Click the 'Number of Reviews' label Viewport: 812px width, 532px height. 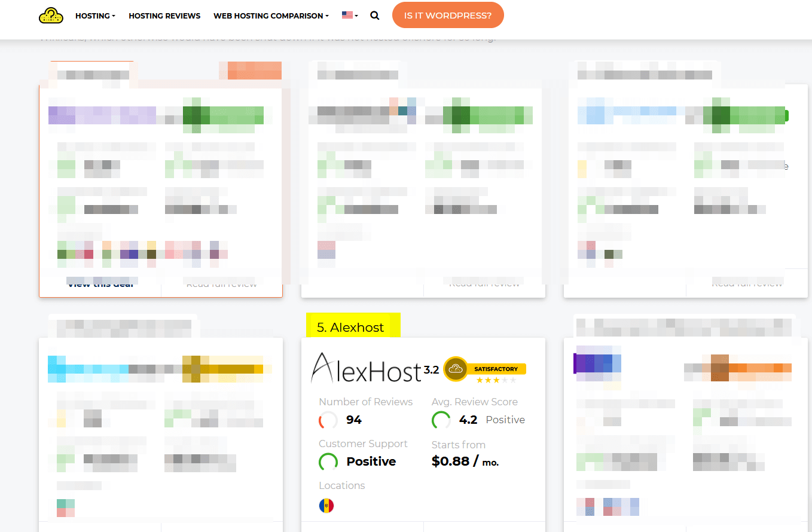[x=366, y=402]
